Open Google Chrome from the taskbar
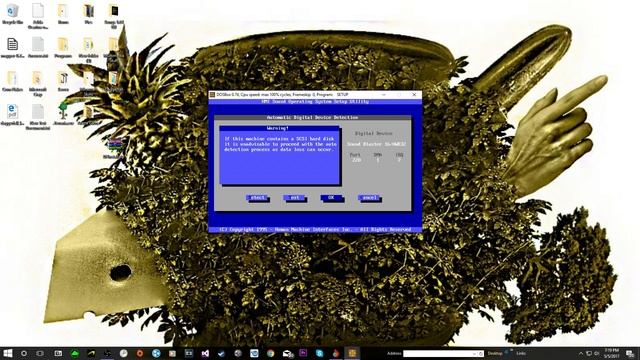The image size is (640, 360). (270, 353)
